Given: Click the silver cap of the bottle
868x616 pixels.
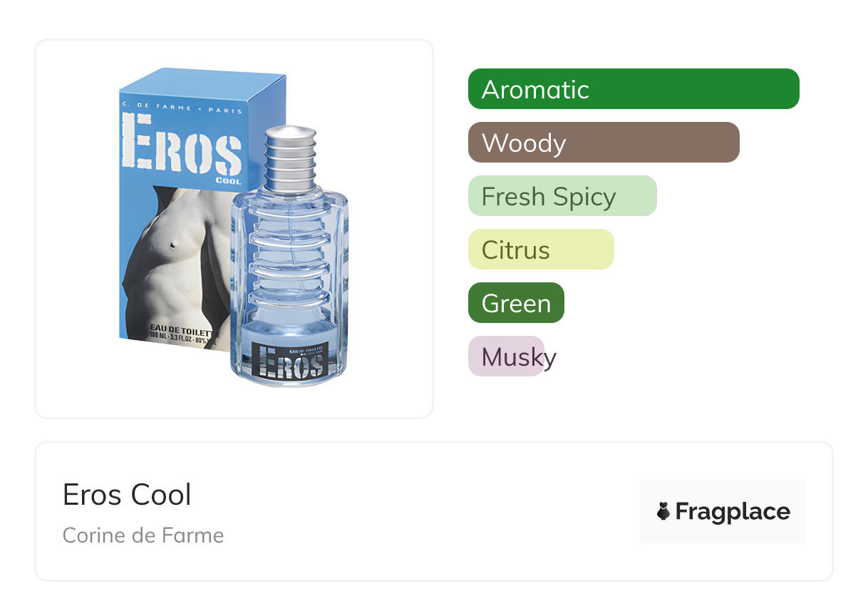Looking at the screenshot, I should 290,158.
